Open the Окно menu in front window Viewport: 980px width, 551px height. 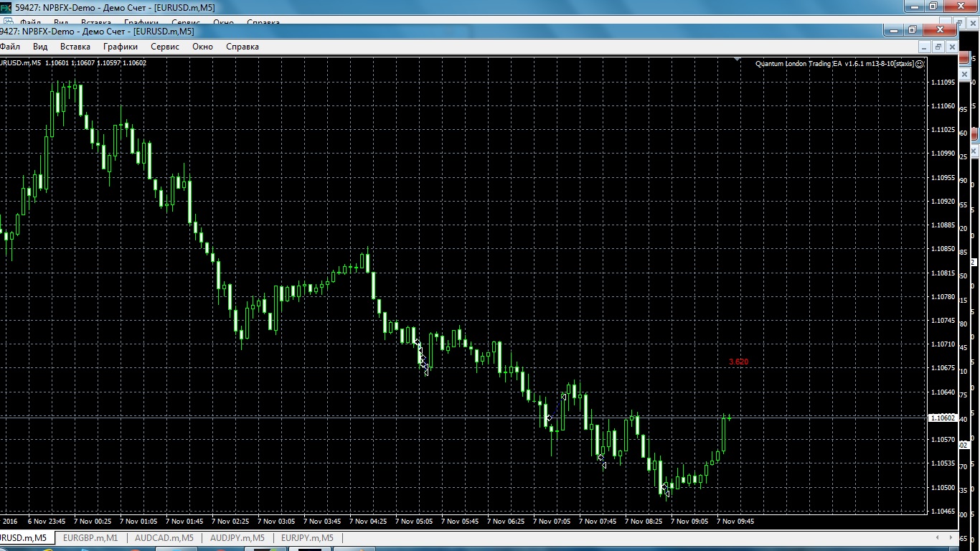click(203, 47)
